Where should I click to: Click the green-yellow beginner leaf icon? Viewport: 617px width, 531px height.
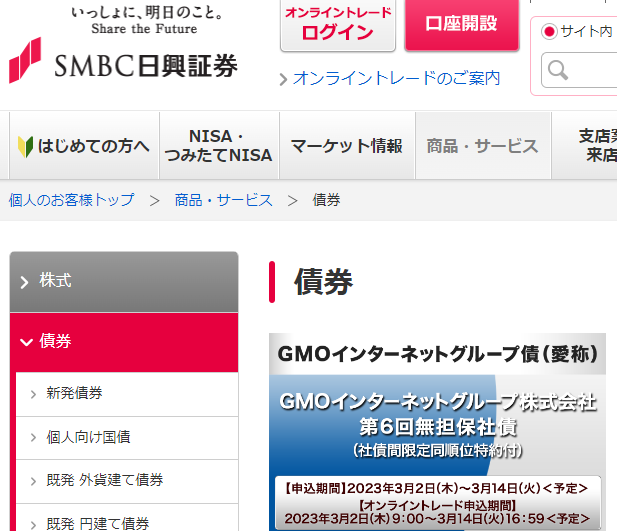[25, 146]
